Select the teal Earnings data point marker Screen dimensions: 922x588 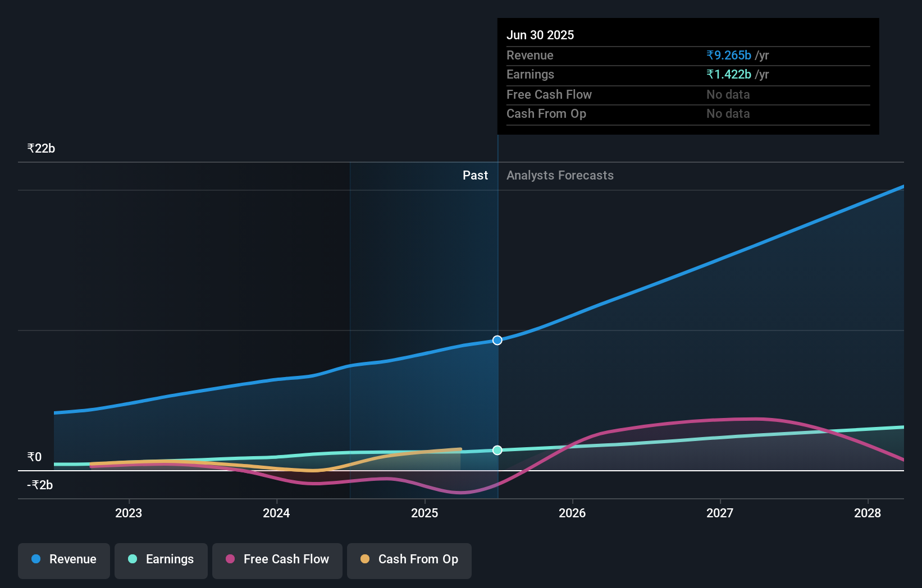click(496, 449)
